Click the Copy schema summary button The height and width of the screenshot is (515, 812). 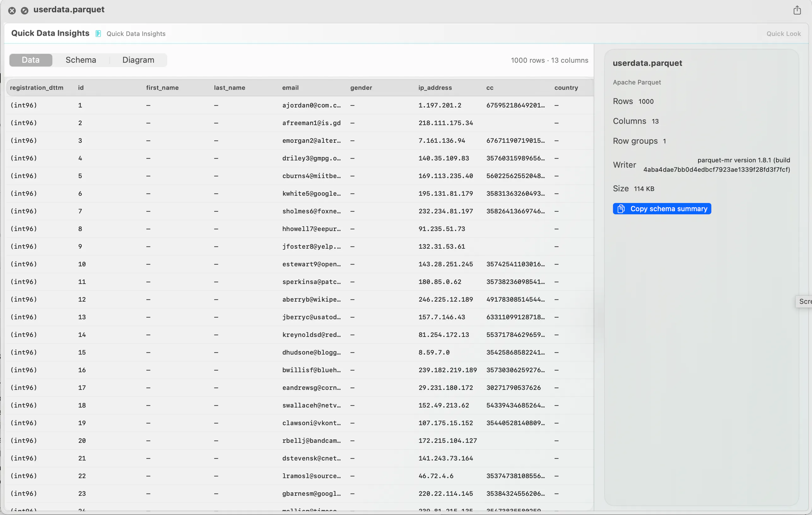pyautogui.click(x=662, y=209)
